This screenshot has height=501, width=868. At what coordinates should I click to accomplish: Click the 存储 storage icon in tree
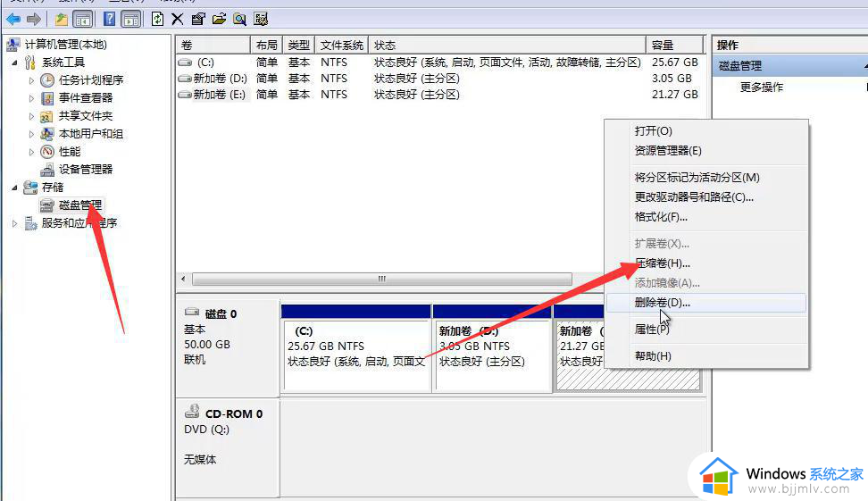[x=30, y=188]
